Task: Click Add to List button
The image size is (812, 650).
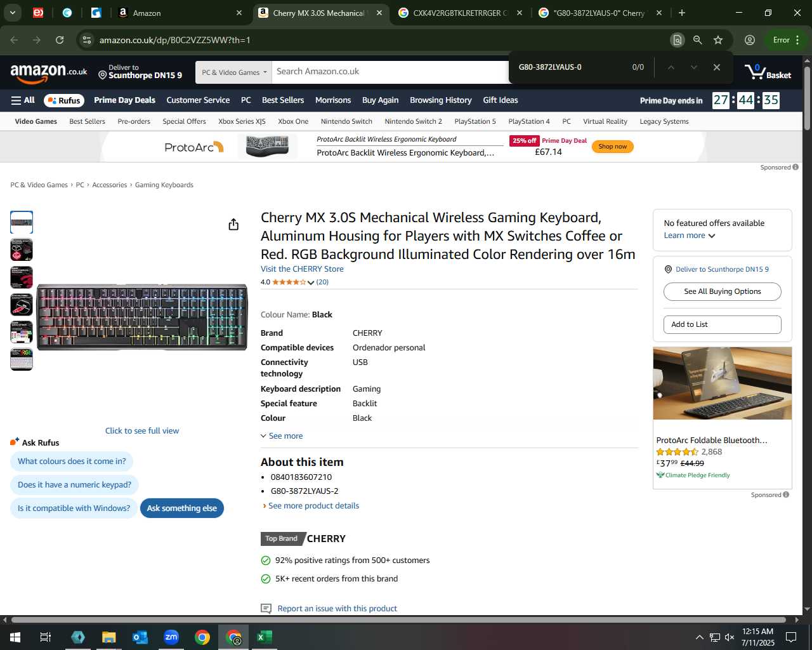Action: (x=722, y=324)
